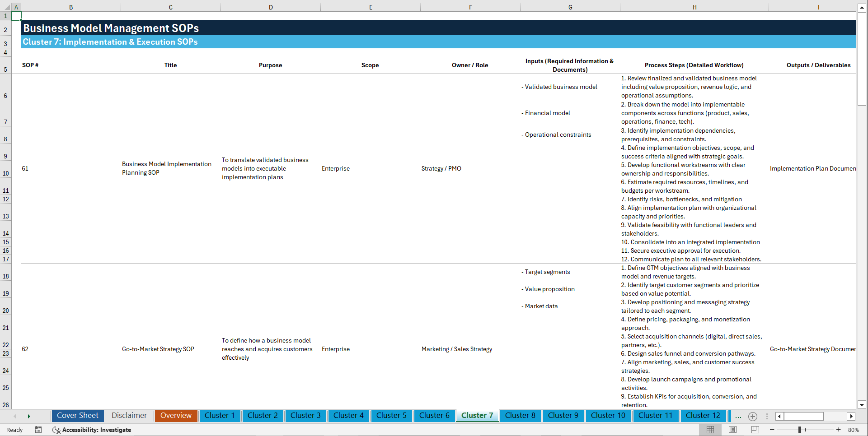Viewport: 868px width, 436px height.
Task: Click the 80% zoom level
Action: click(854, 430)
